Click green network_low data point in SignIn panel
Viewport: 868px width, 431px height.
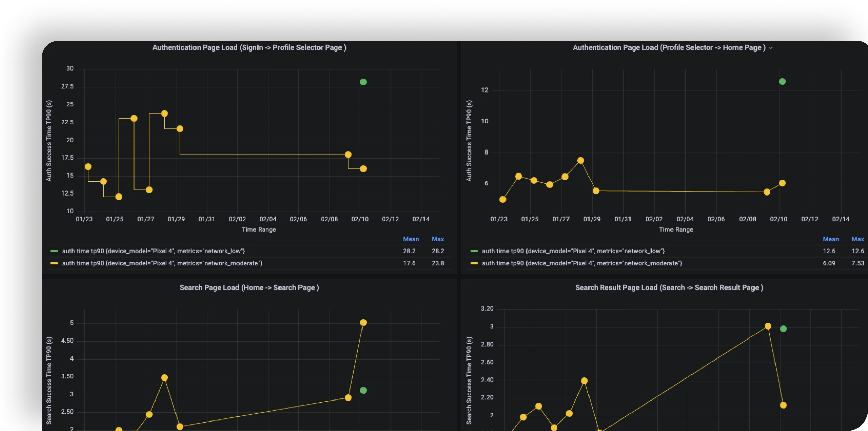coord(363,82)
